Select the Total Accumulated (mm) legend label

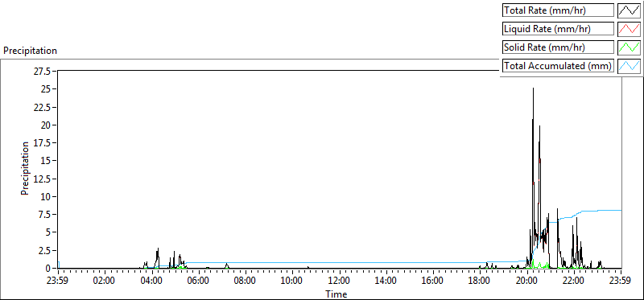(558, 66)
